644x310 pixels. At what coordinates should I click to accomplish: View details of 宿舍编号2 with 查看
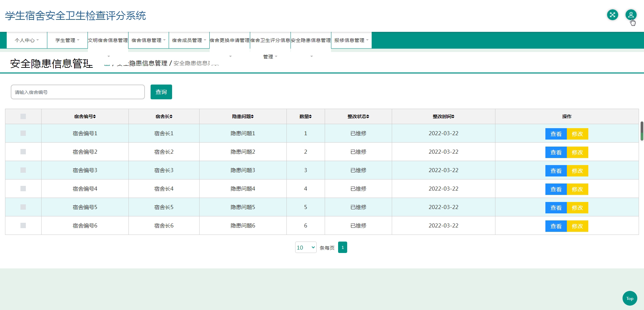pyautogui.click(x=556, y=152)
